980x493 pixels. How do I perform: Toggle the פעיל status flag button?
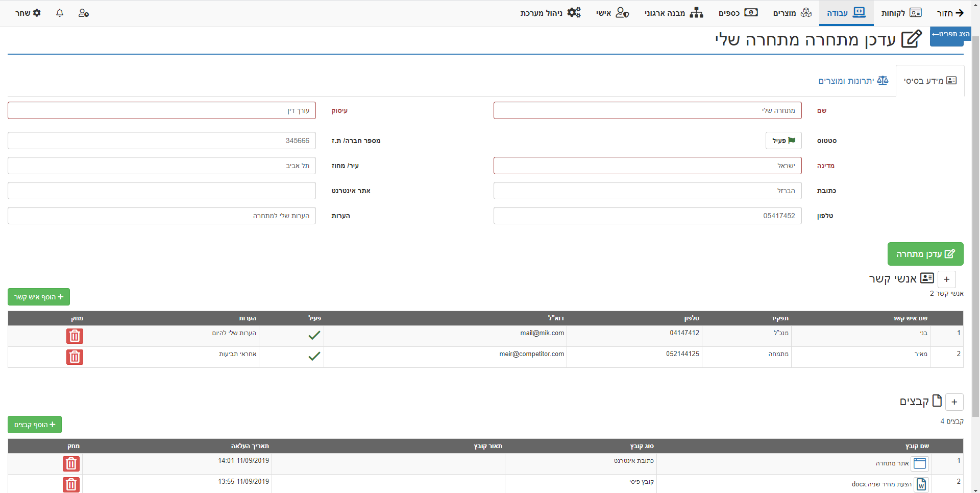click(783, 140)
